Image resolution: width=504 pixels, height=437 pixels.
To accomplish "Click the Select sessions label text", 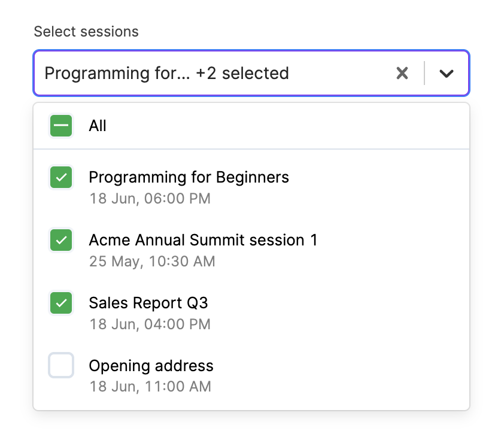I will click(86, 31).
